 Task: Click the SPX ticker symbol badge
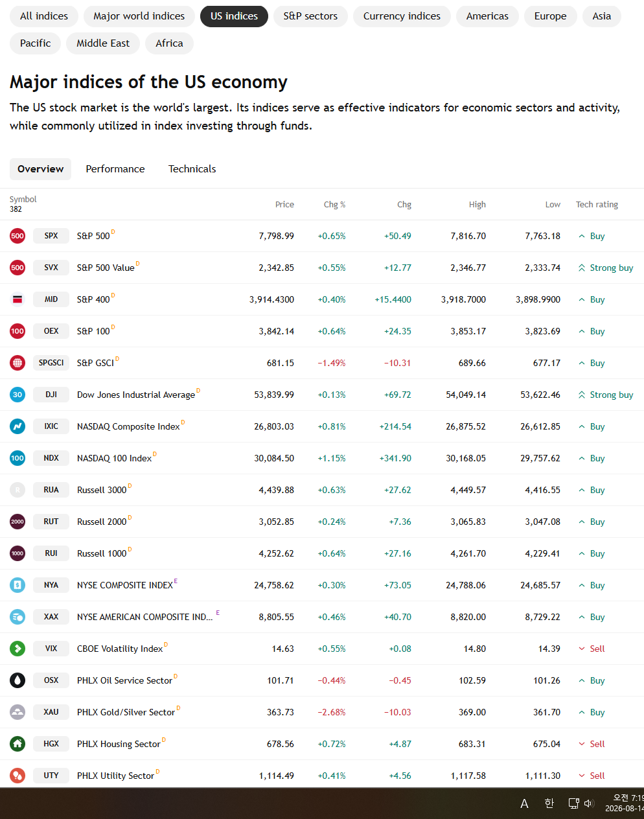51,236
